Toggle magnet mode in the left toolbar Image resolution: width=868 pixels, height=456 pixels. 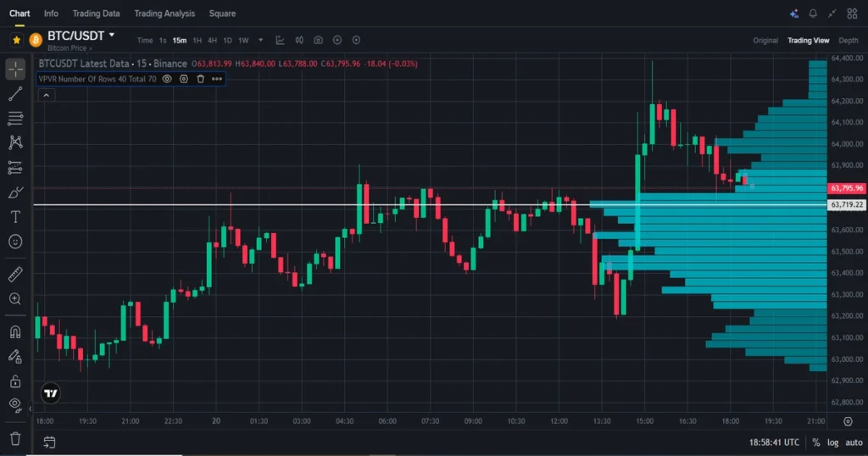pyautogui.click(x=15, y=332)
